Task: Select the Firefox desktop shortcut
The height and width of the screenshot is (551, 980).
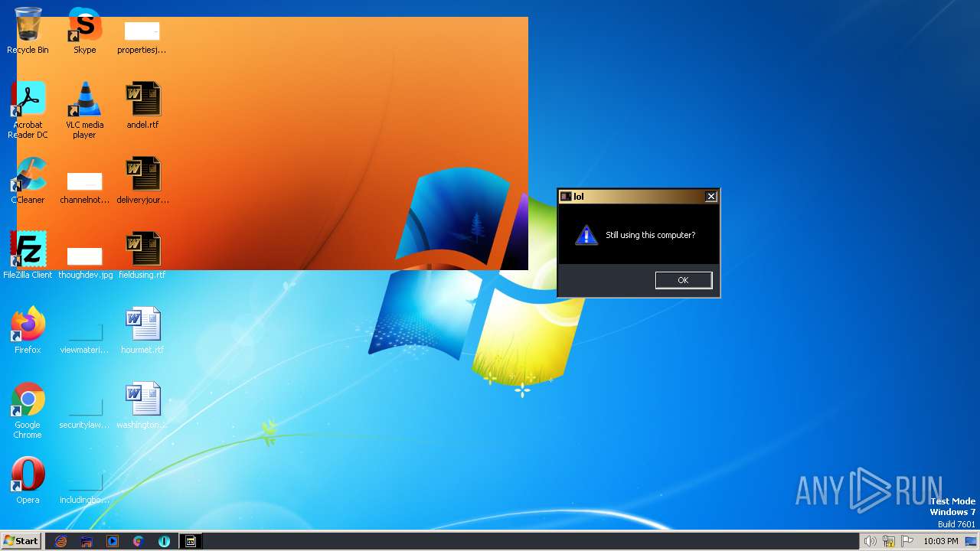Action: (28, 331)
